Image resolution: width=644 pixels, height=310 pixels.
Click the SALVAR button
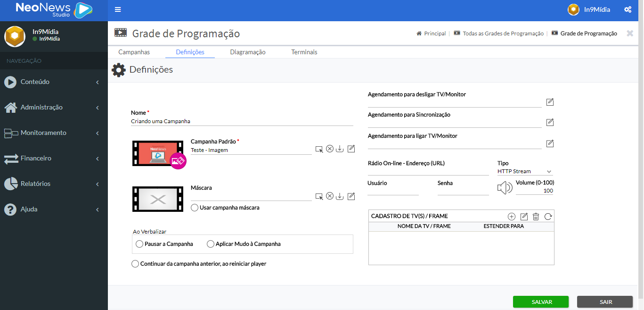coord(541,302)
